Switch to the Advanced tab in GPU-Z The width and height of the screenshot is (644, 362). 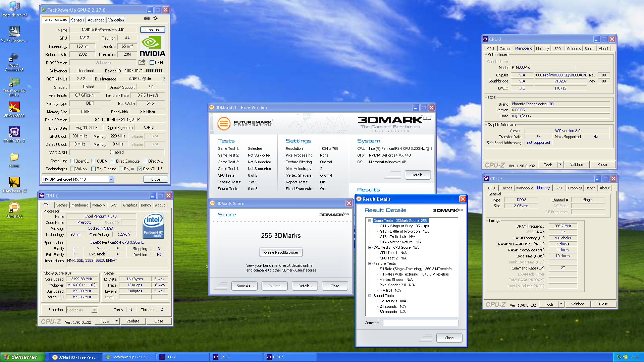[x=96, y=20]
